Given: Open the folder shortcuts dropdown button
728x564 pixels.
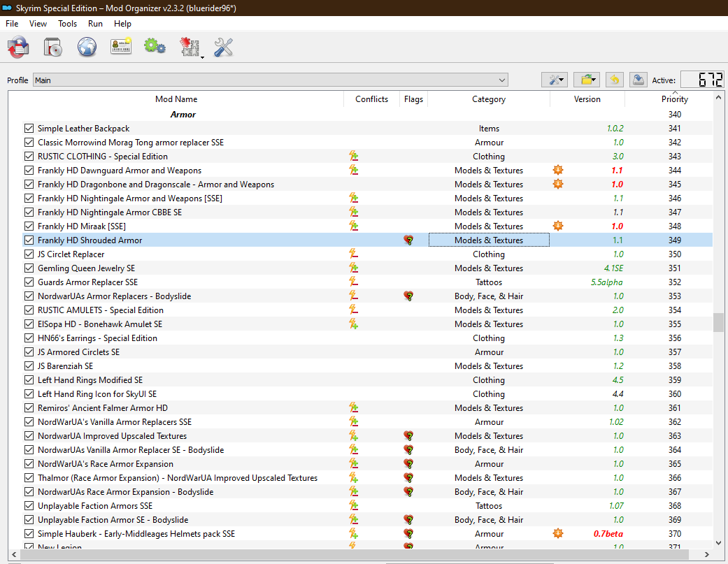Looking at the screenshot, I should (x=587, y=80).
